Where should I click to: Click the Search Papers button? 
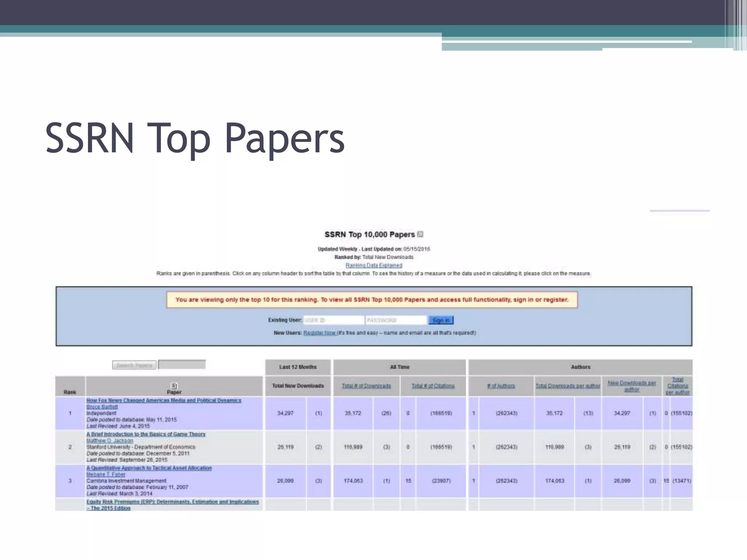coord(134,365)
